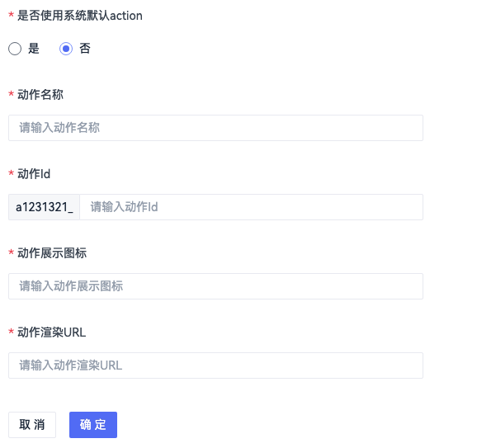Click the 动作渲染URL field label
This screenshot has width=496, height=448.
(x=51, y=332)
